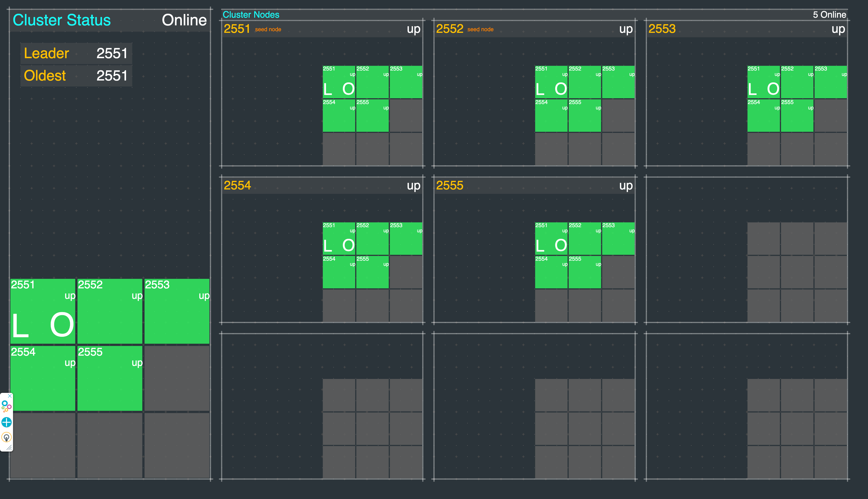Click 2555 mini tile inside node 2554 panel
The height and width of the screenshot is (499, 868).
click(x=372, y=272)
